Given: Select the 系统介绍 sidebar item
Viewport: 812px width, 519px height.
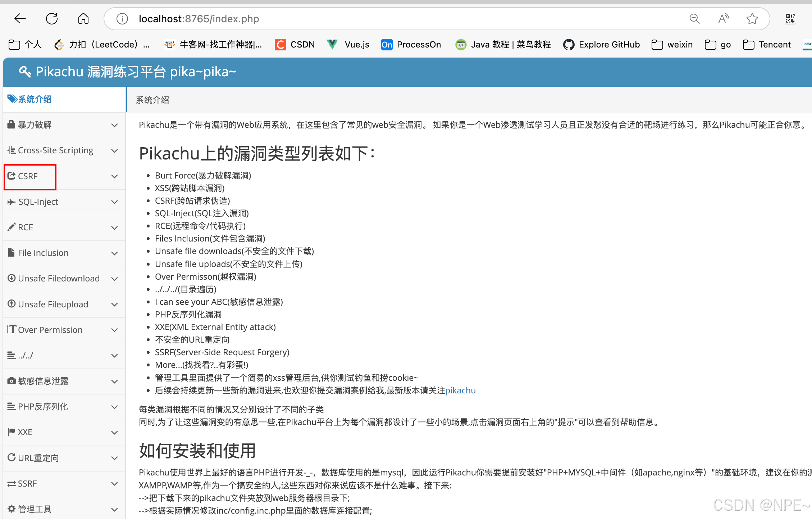Looking at the screenshot, I should [x=35, y=99].
